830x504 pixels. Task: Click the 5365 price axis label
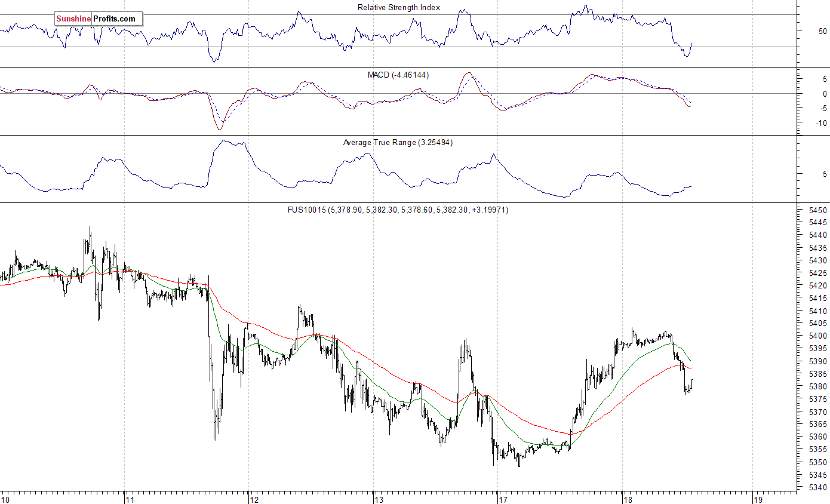(x=817, y=425)
